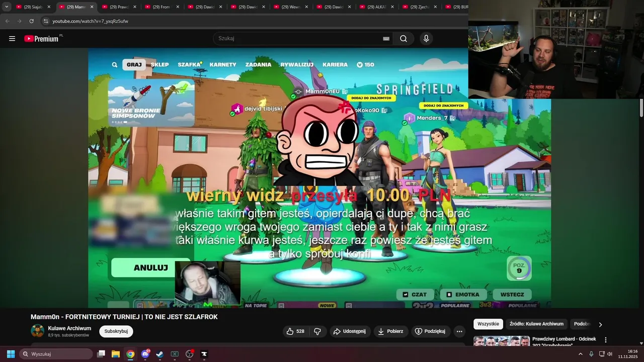
Task: Download the video with Pobierz
Action: pyautogui.click(x=390, y=331)
